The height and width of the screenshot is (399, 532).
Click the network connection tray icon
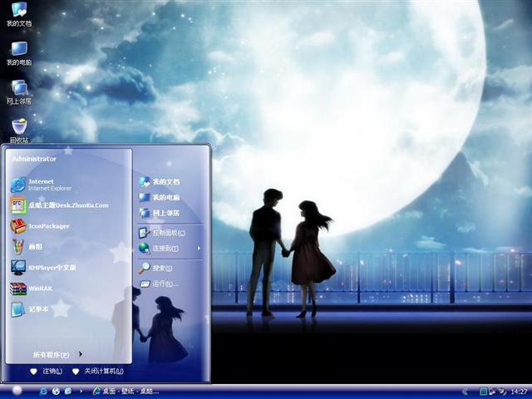click(x=491, y=392)
